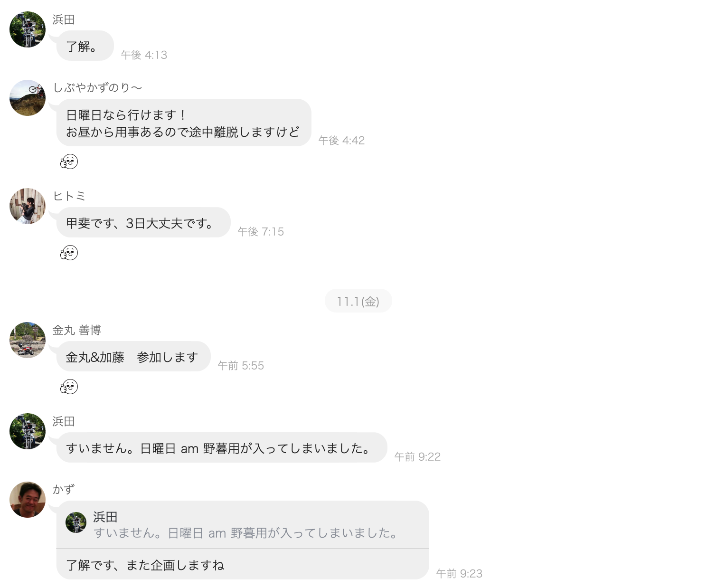Click the sender name 金丸 善博
Viewport: 716px width, 588px height.
point(77,330)
